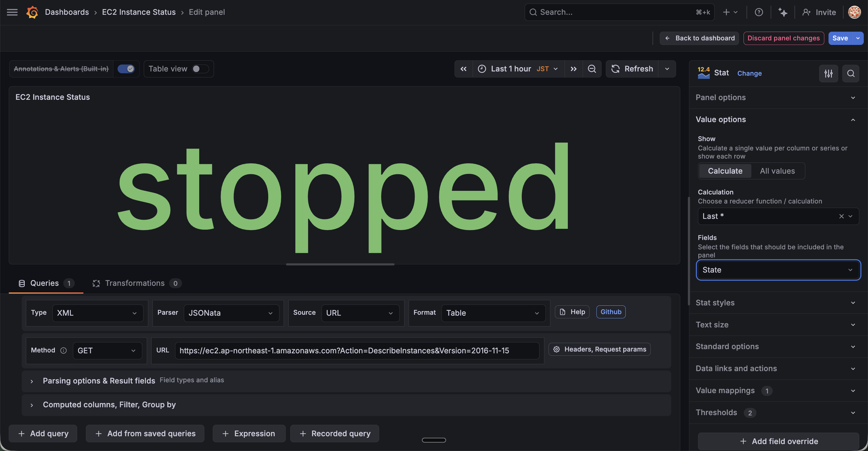Screen dimensions: 868x451
Task: Click the URL input field
Action: click(357, 351)
